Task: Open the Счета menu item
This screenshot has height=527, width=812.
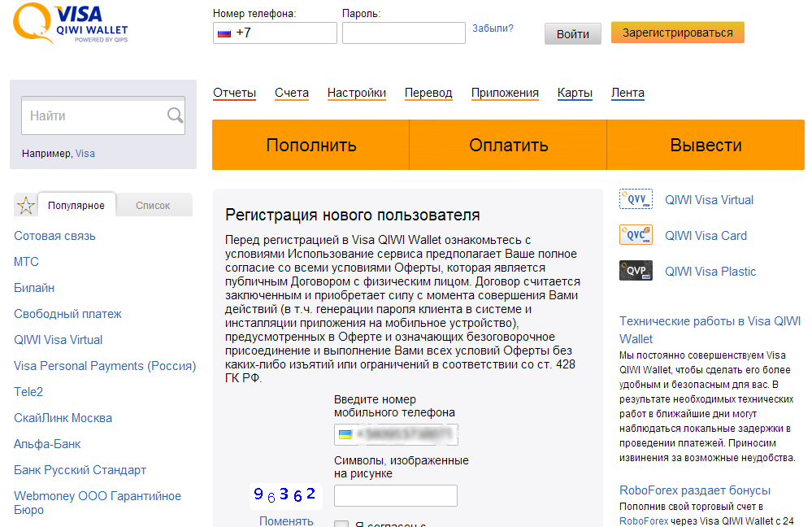Action: click(x=292, y=93)
